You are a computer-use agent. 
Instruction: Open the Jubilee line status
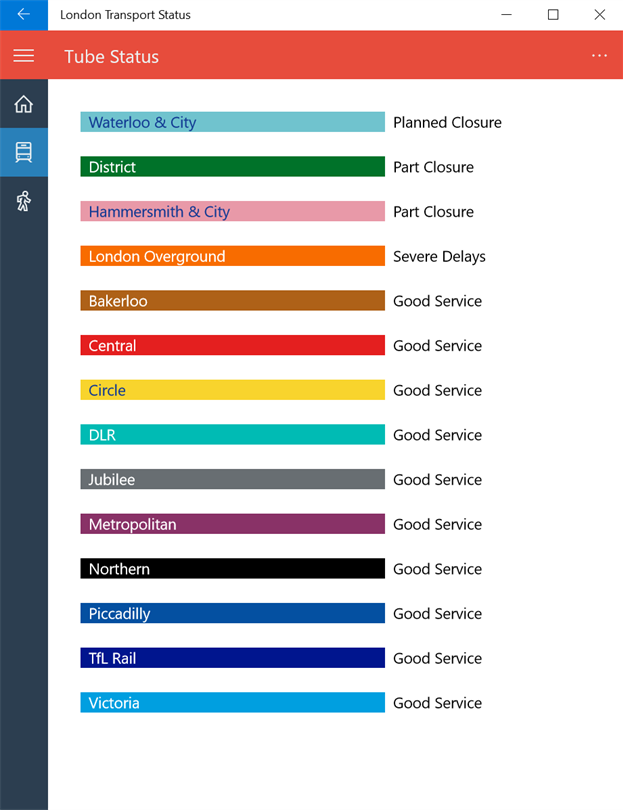(x=232, y=480)
